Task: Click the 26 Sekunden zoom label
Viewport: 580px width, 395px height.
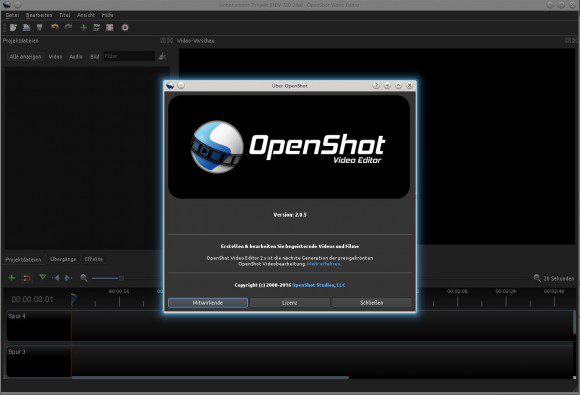Action: 559,278
